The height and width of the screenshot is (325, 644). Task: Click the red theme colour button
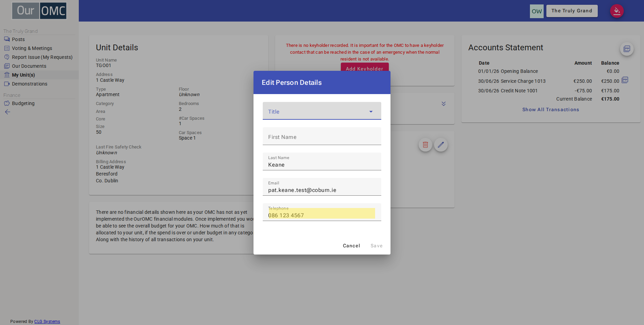(x=617, y=11)
